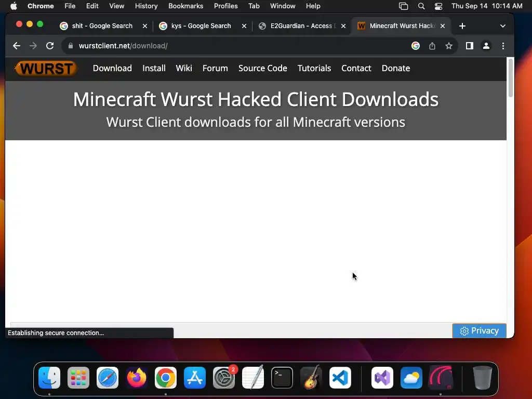Close the E2Guardian tab
Image resolution: width=532 pixels, height=399 pixels.
pyautogui.click(x=343, y=26)
